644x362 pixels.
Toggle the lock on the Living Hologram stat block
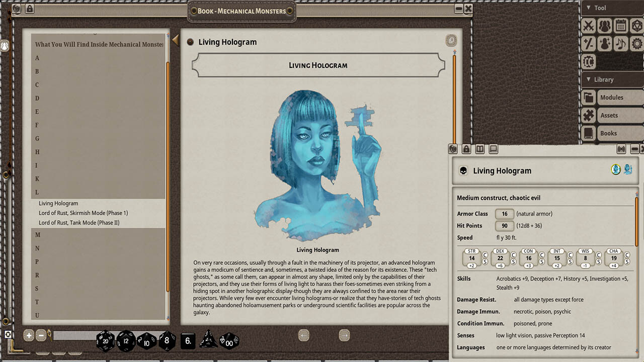click(466, 149)
